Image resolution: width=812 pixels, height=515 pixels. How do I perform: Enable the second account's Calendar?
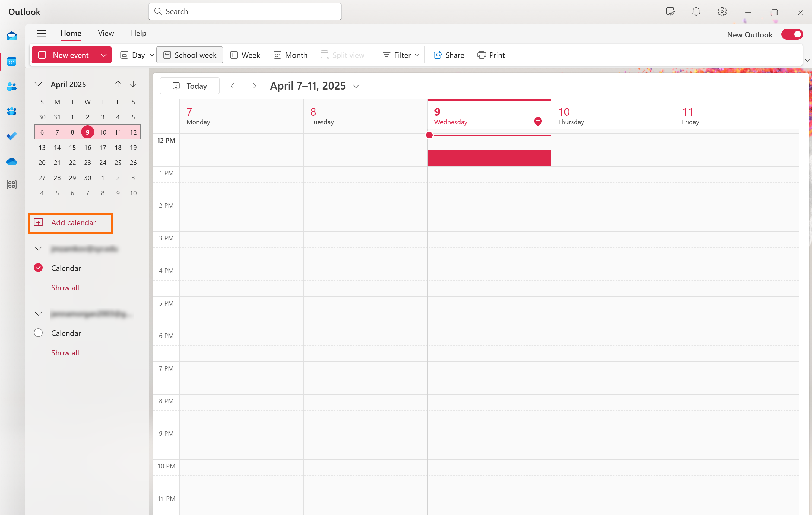point(39,333)
